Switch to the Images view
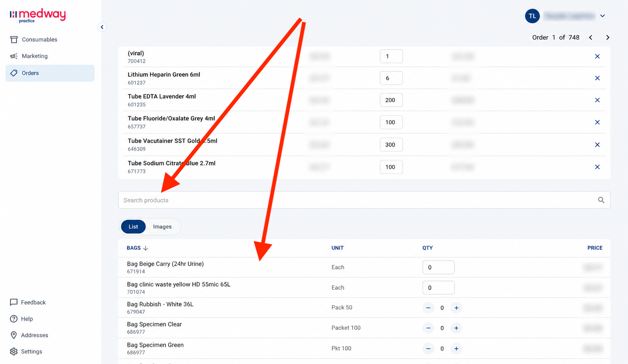 (x=162, y=227)
